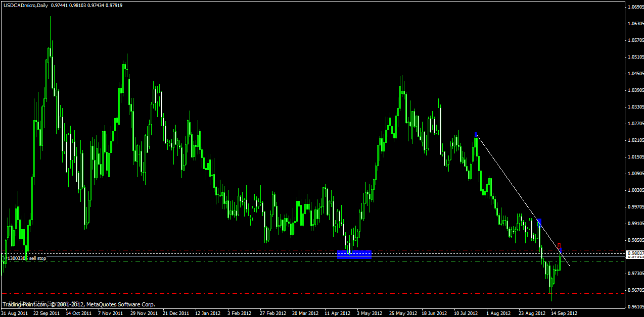Click the 0.9610 price scale label

point(635,306)
